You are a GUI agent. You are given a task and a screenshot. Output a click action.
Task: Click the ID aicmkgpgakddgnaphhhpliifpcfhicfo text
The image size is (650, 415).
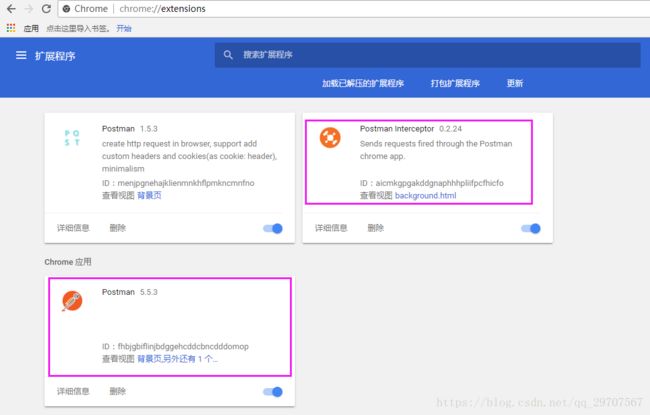click(432, 183)
